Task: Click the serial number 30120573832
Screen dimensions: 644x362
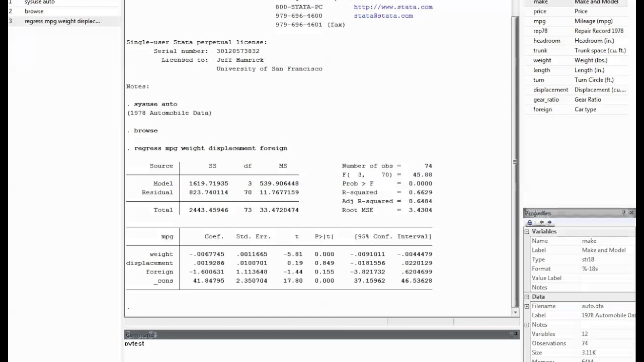Action: [x=238, y=51]
